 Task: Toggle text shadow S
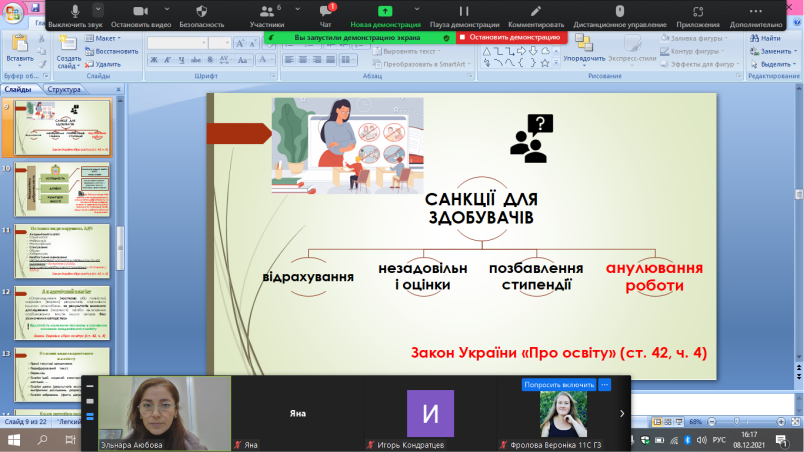(210, 60)
